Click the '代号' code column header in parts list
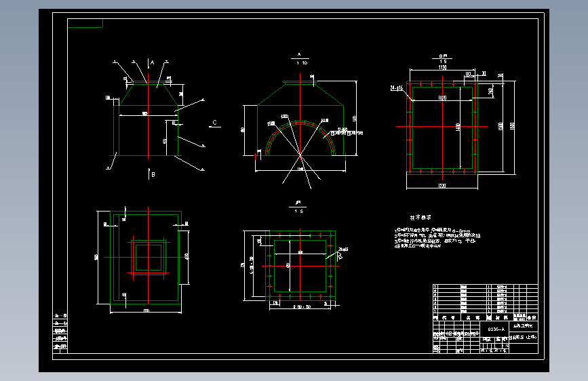 pyautogui.click(x=448, y=318)
